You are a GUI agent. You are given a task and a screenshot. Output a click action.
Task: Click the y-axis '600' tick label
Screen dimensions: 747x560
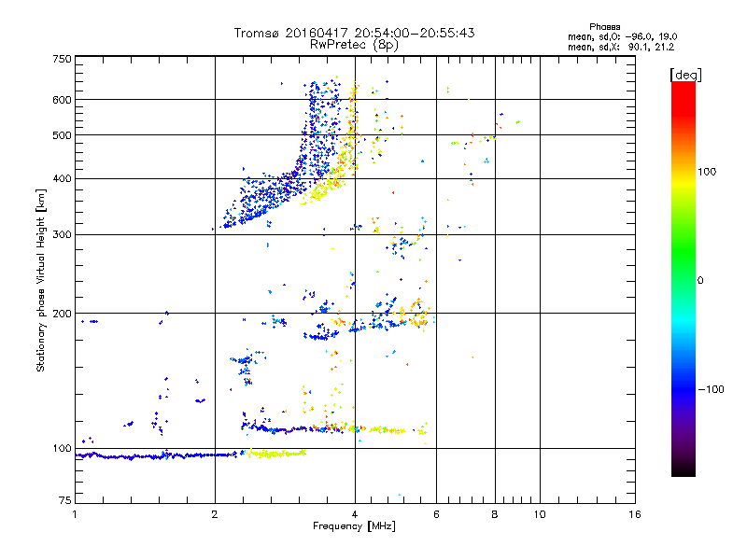point(62,100)
